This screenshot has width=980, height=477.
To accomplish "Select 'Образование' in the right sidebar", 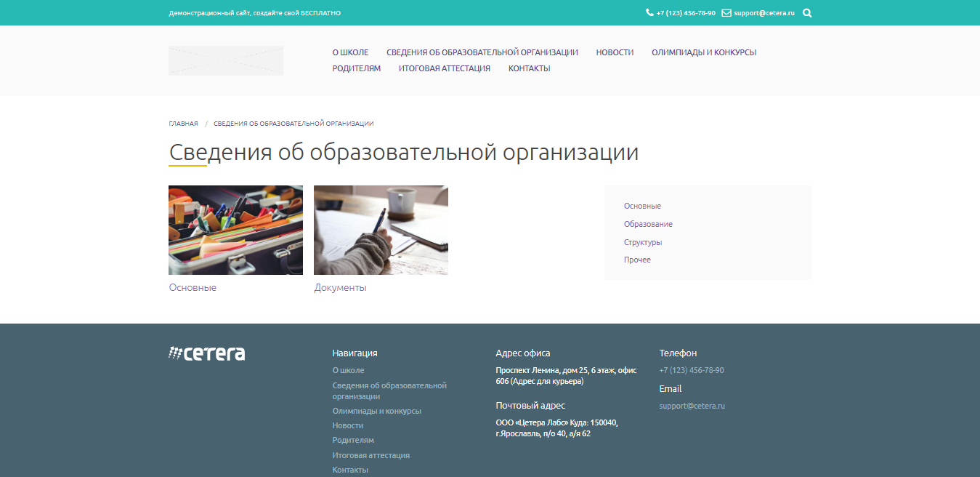I will click(647, 224).
